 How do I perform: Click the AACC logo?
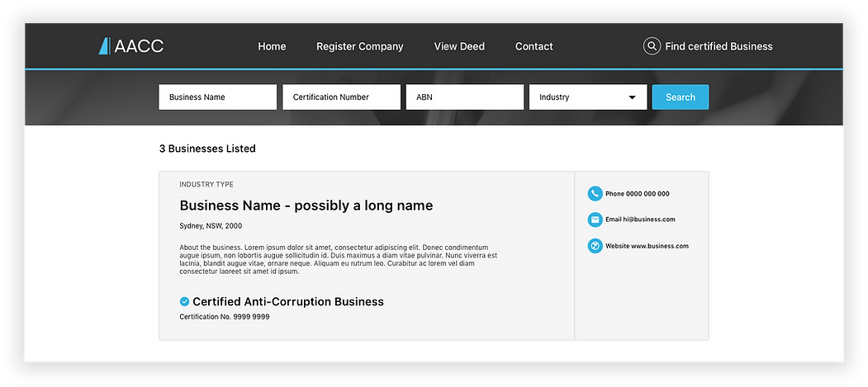click(131, 46)
